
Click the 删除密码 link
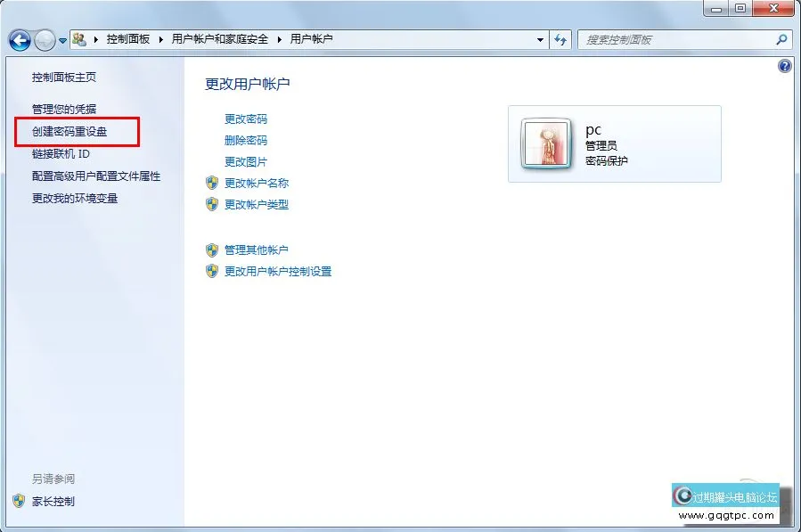click(246, 140)
